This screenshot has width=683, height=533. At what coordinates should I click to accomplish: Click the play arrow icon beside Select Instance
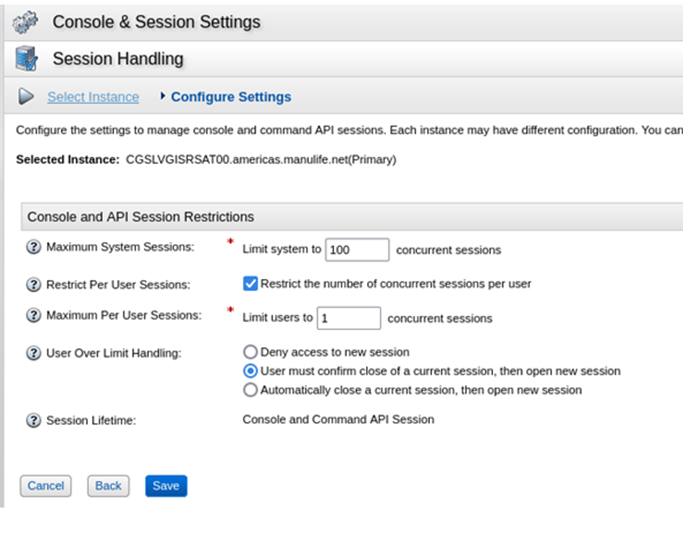(x=27, y=97)
